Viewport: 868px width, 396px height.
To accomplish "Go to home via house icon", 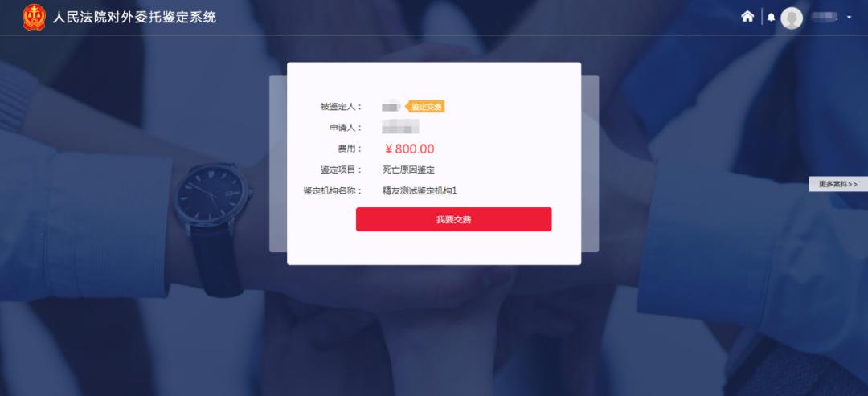I will [747, 17].
